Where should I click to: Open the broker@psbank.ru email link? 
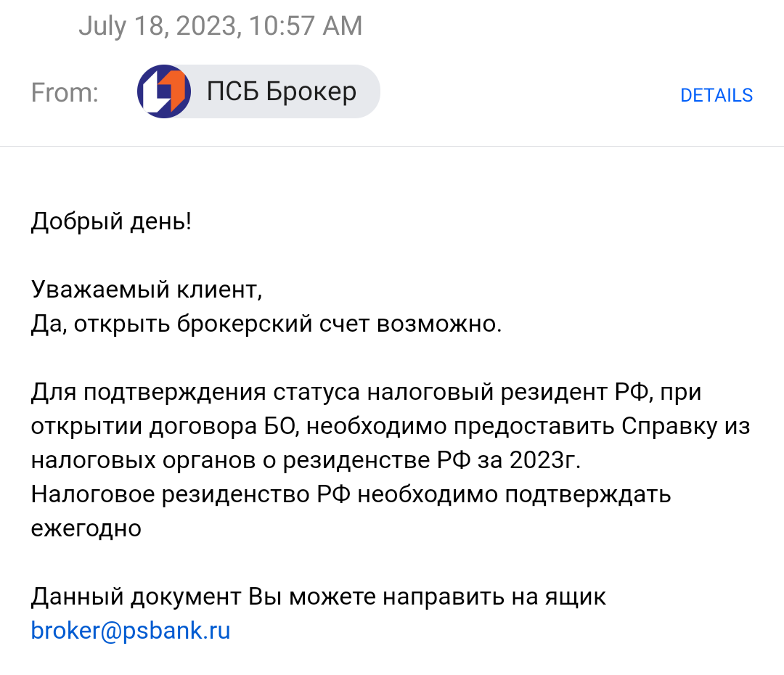(131, 630)
